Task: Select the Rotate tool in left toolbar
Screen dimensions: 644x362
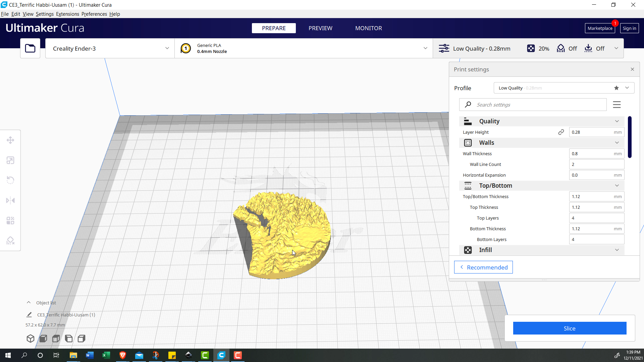Action: [x=10, y=180]
